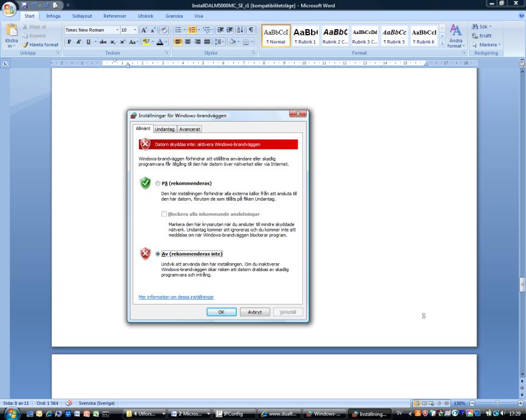Apply superscript formatting

point(123,42)
